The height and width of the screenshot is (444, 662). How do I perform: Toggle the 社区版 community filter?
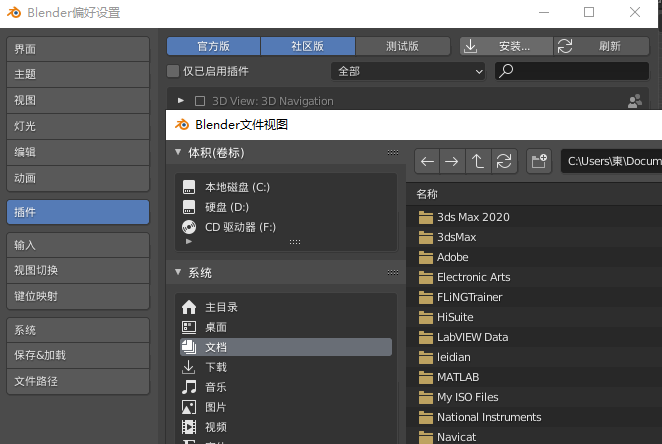point(308,46)
